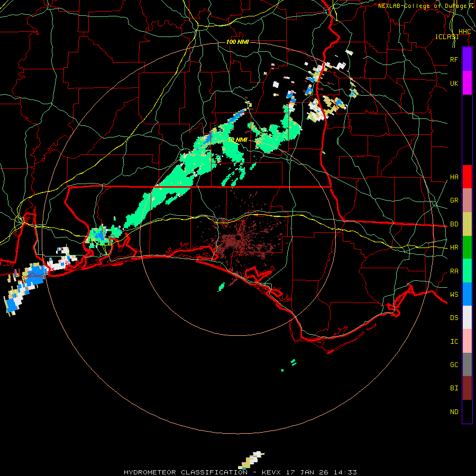Click the BD legend label
Screen dimensions: 476x476
click(454, 224)
